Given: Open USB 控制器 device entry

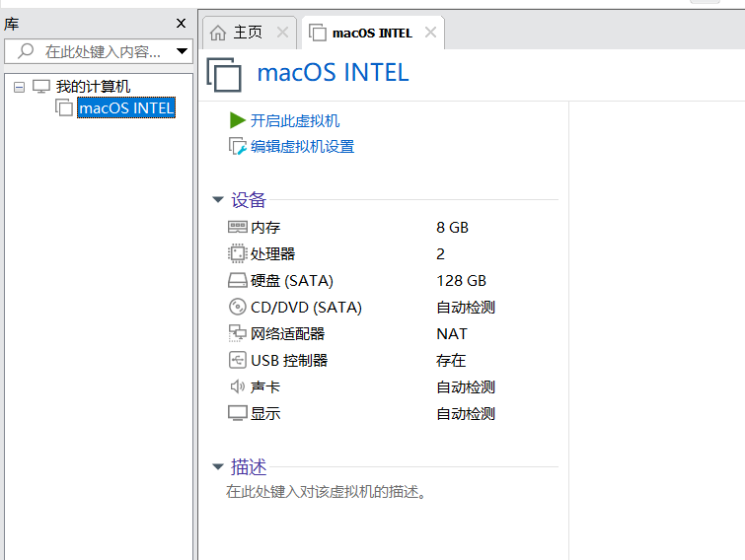Looking at the screenshot, I should 289,360.
